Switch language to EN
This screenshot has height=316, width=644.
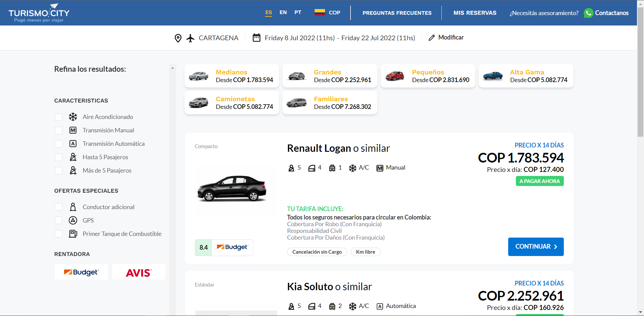[x=283, y=12]
